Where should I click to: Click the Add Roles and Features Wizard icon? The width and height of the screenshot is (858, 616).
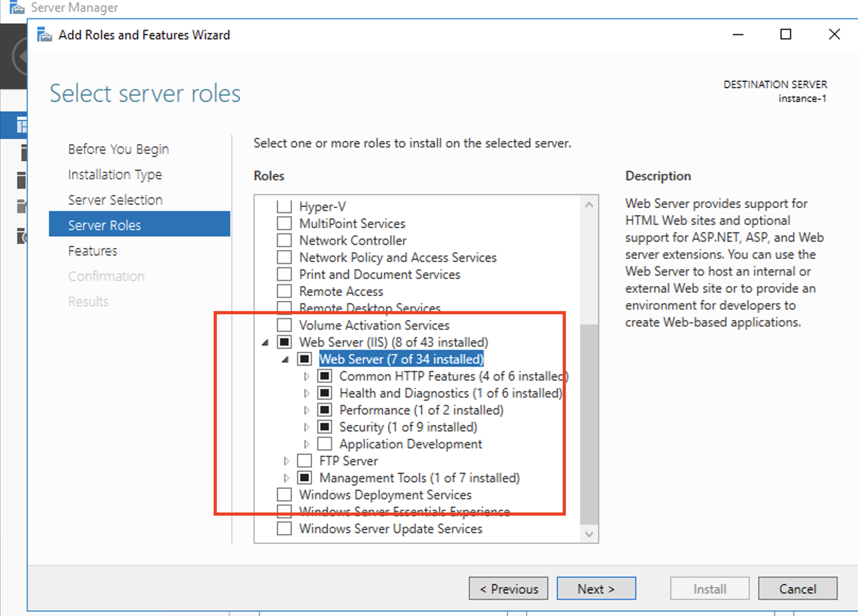pyautogui.click(x=45, y=34)
